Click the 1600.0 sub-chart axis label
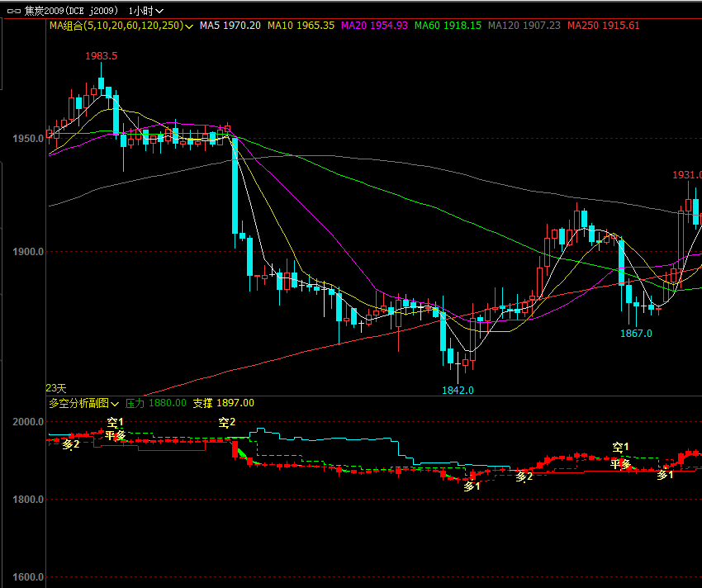Image resolution: width=702 pixels, height=588 pixels. click(x=28, y=576)
